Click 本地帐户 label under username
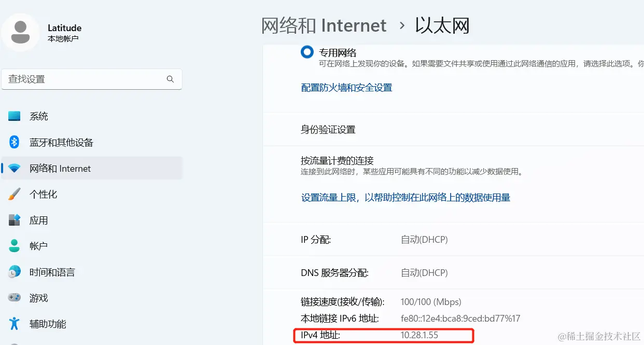This screenshot has width=644, height=345. click(63, 38)
